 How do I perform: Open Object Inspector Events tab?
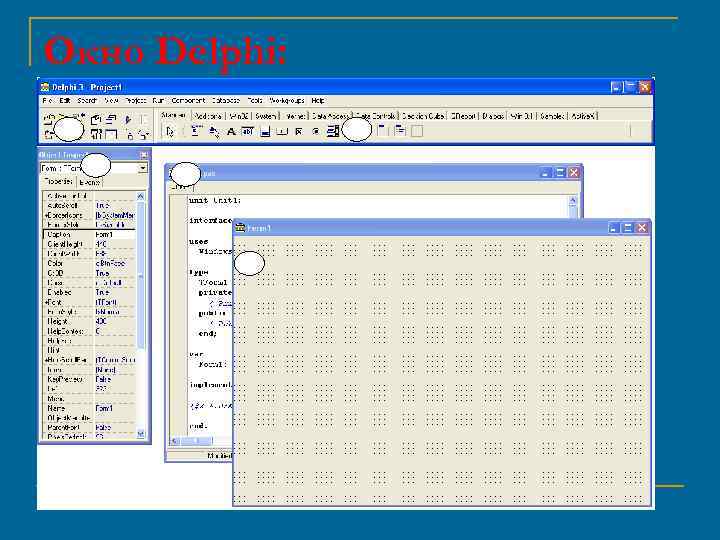click(x=89, y=182)
